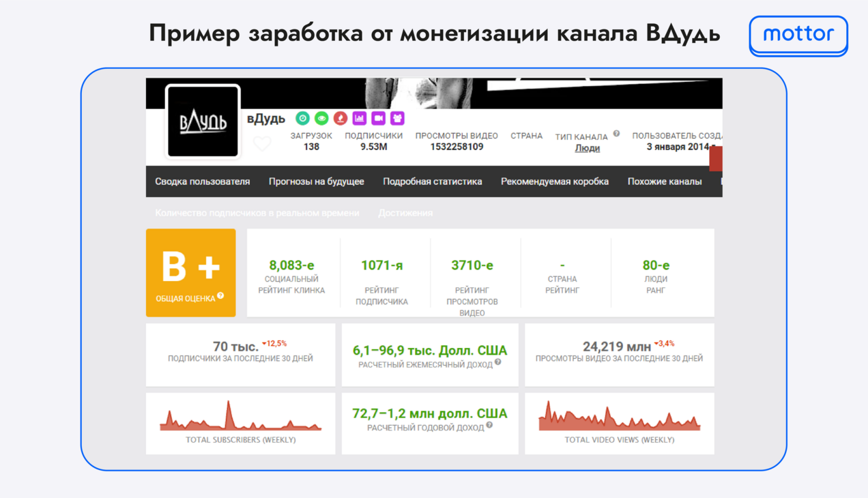Open the Прогнозы на будущее tab
This screenshot has width=868, height=498.
click(x=316, y=181)
